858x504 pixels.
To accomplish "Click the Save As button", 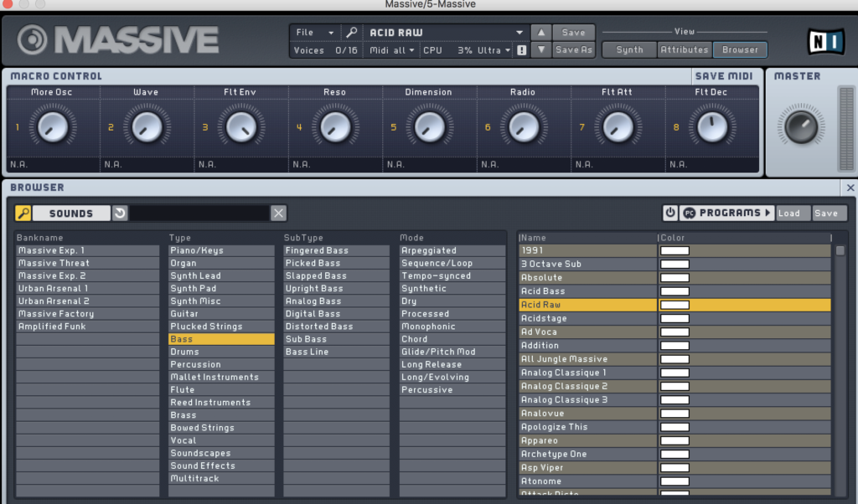I will [x=574, y=50].
